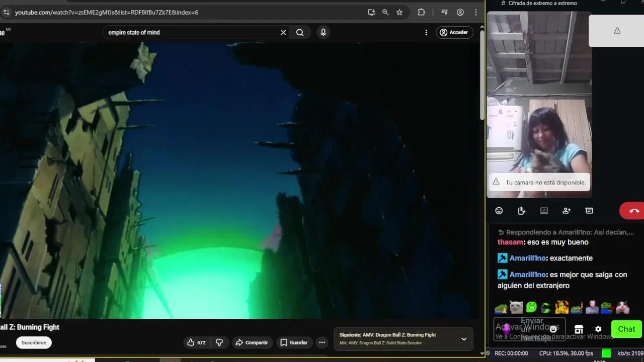Open the media control music-note icon

[x=445, y=12]
